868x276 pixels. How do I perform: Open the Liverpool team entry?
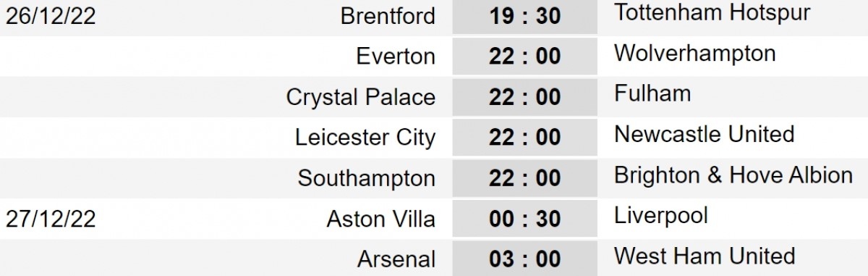pyautogui.click(x=660, y=217)
